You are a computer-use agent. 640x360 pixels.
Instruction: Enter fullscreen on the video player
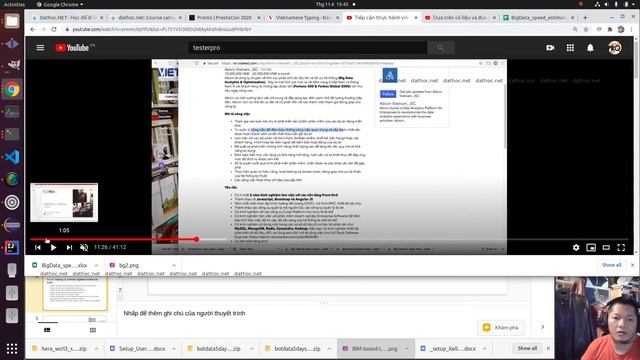tap(621, 247)
